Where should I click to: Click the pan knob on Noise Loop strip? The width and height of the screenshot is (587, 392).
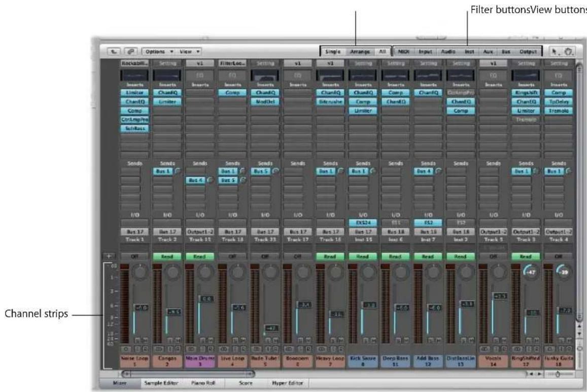coord(140,272)
